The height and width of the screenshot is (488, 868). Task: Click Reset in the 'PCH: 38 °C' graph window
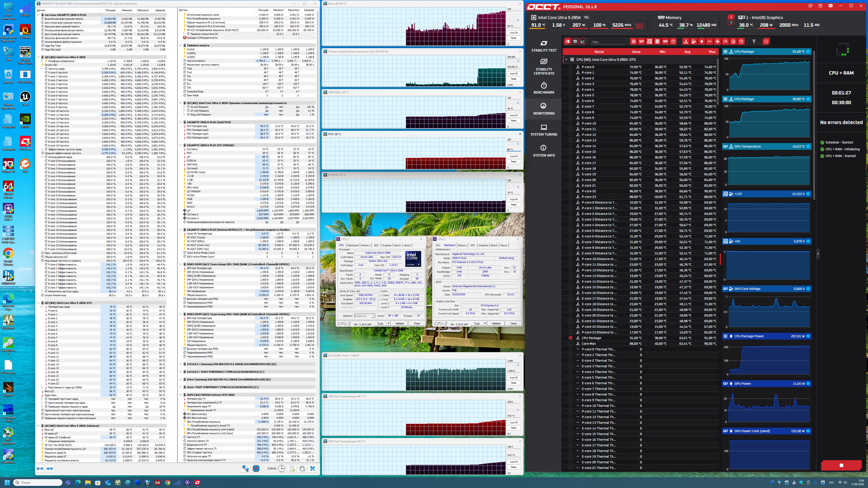514,162
